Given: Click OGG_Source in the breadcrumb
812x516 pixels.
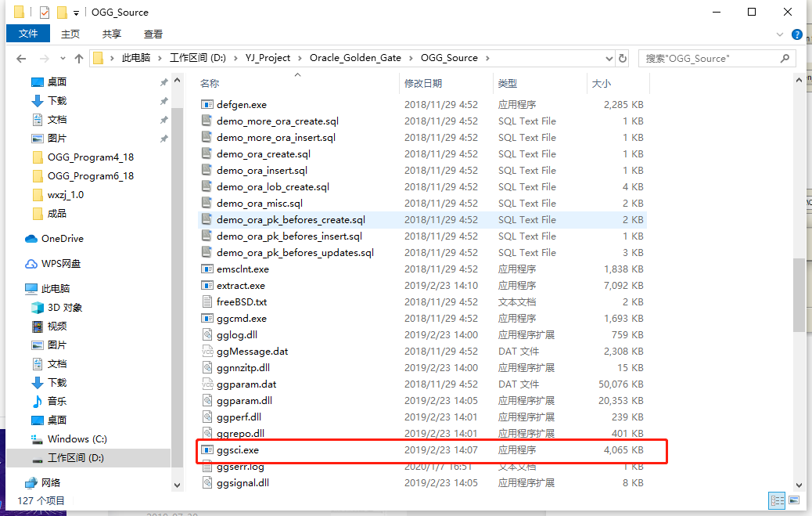Looking at the screenshot, I should tap(449, 58).
